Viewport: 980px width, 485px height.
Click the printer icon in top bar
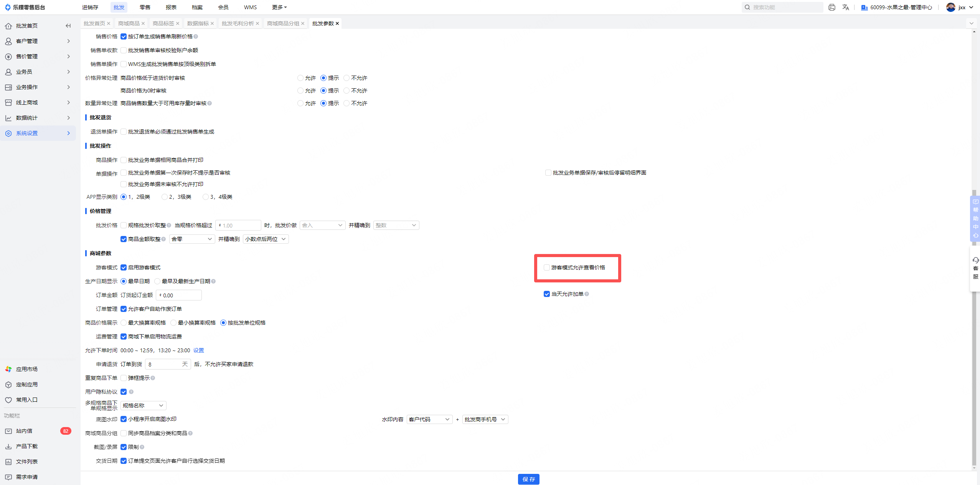[x=832, y=7]
